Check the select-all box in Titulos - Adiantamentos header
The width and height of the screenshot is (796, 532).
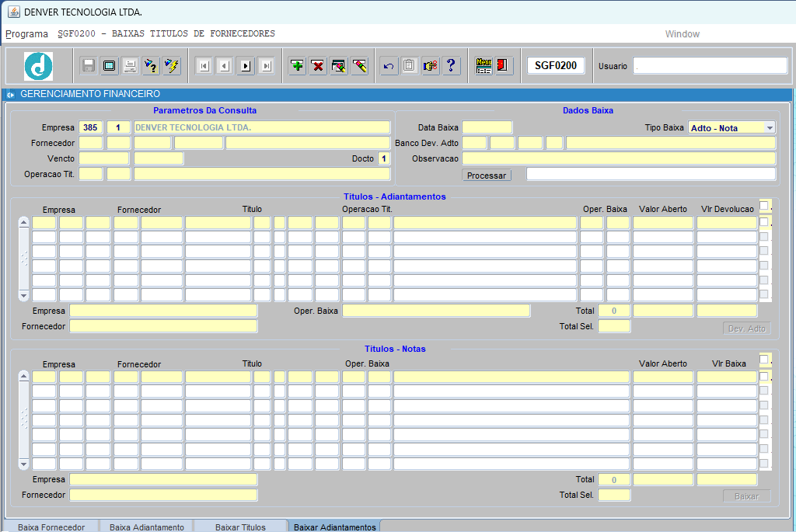pos(764,206)
